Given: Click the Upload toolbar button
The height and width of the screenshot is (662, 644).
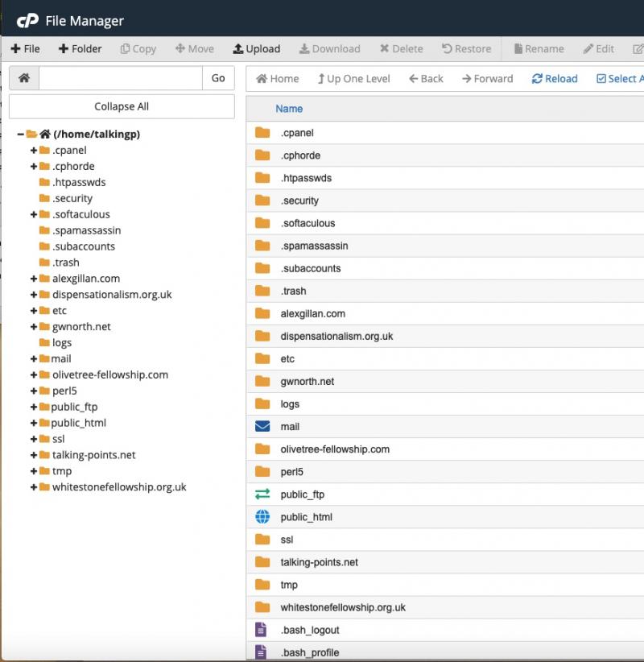Looking at the screenshot, I should coord(257,49).
